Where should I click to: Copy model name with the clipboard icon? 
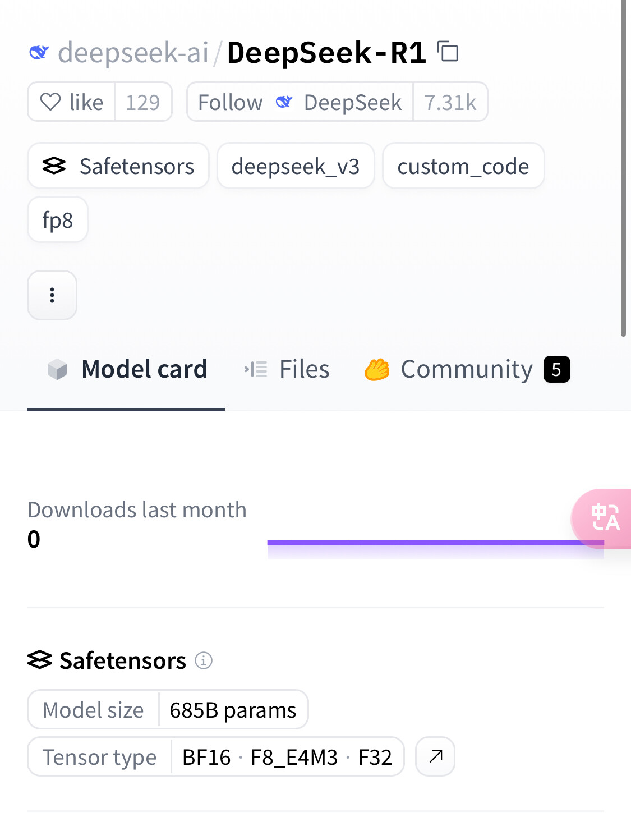click(448, 52)
